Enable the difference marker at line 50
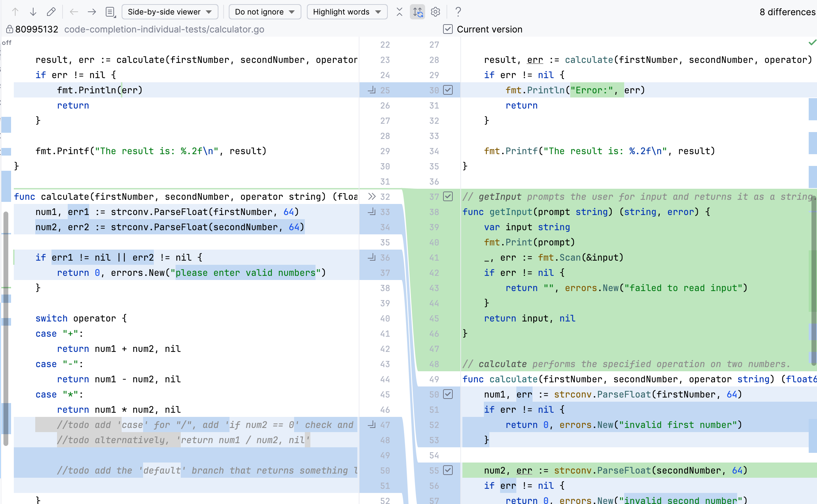This screenshot has width=817, height=504. (x=449, y=394)
